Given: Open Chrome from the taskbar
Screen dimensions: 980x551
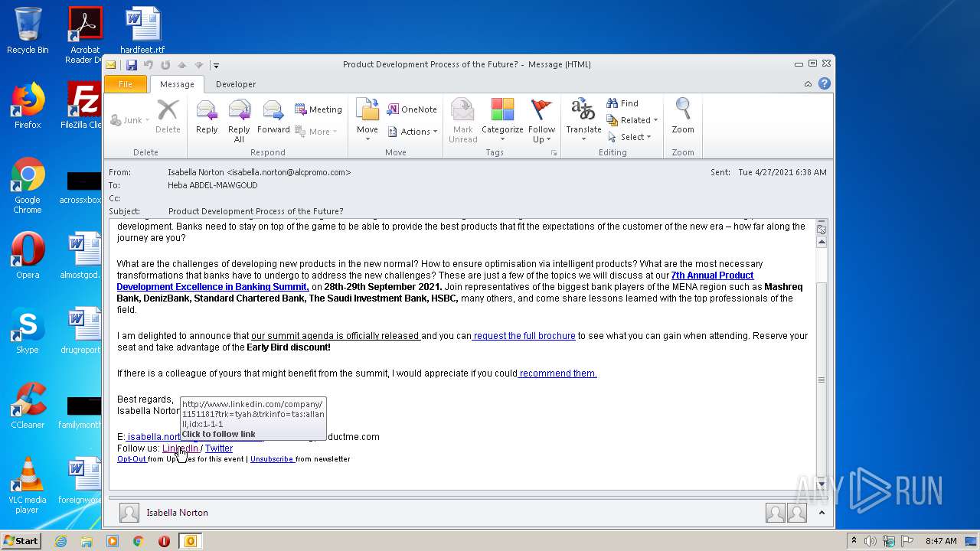Looking at the screenshot, I should (138, 541).
